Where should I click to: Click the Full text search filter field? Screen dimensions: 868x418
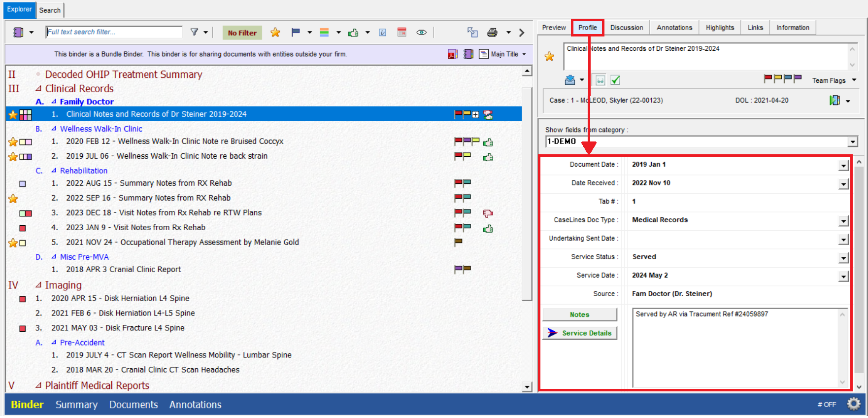point(114,32)
